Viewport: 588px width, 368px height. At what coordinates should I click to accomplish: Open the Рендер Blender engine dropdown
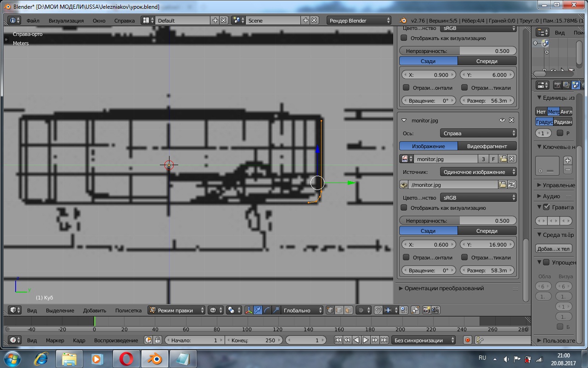coord(359,20)
